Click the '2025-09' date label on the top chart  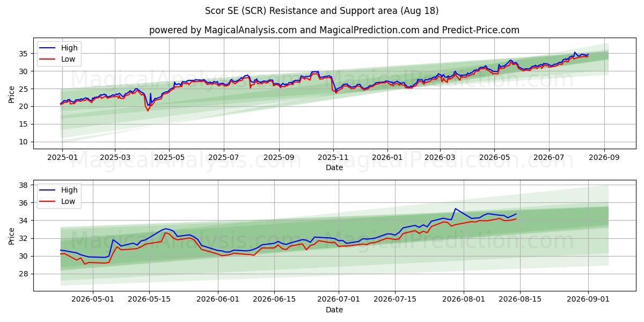click(279, 157)
